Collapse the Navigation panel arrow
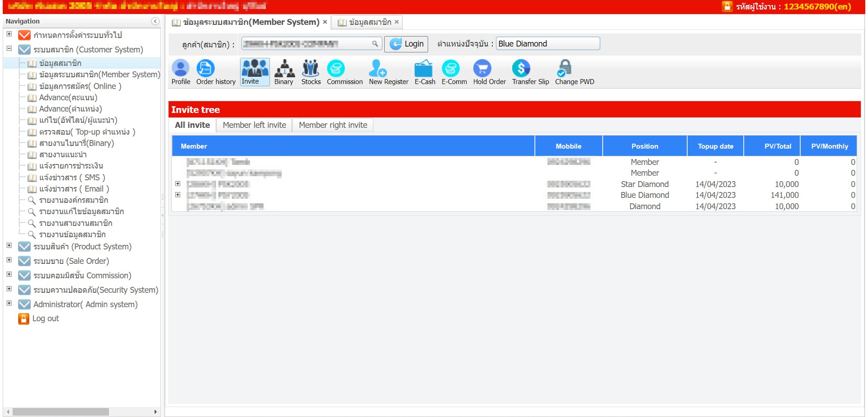The width and height of the screenshot is (868, 417). tap(155, 21)
